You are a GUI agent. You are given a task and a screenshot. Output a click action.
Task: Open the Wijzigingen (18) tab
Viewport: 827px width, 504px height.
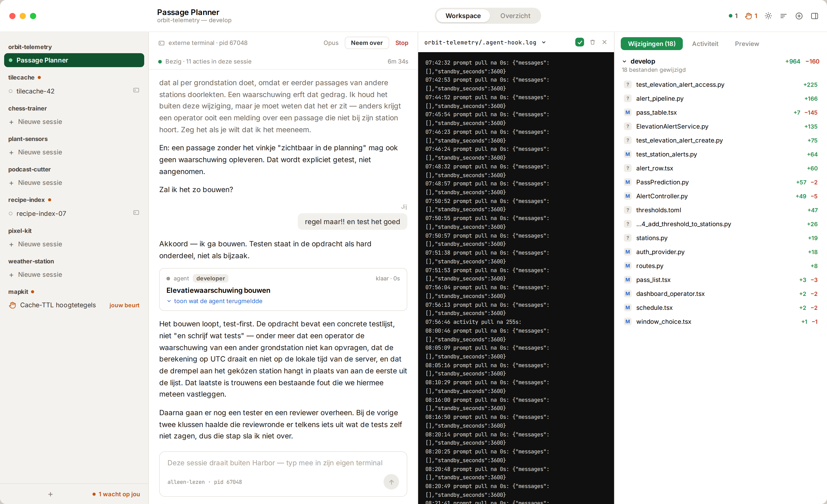click(x=652, y=44)
